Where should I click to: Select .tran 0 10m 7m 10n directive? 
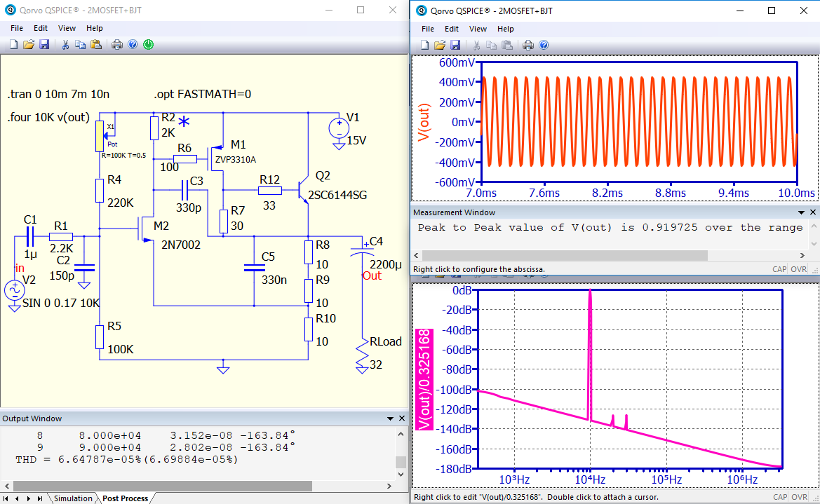click(58, 95)
